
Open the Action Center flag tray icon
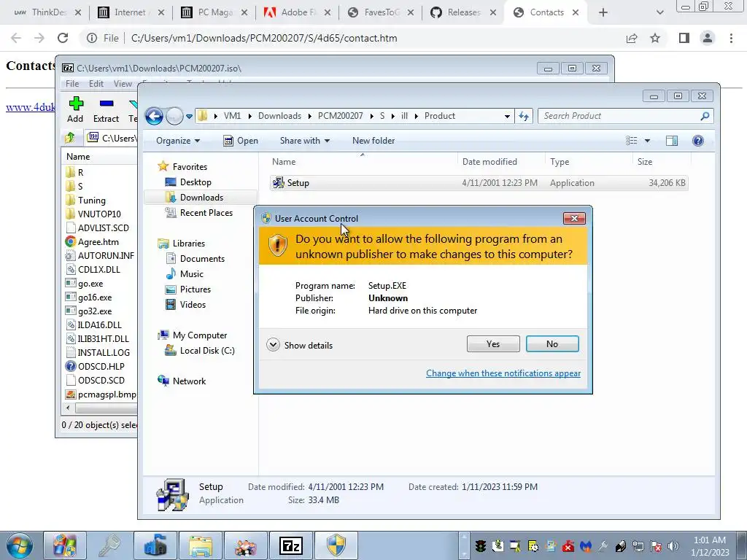click(x=656, y=546)
